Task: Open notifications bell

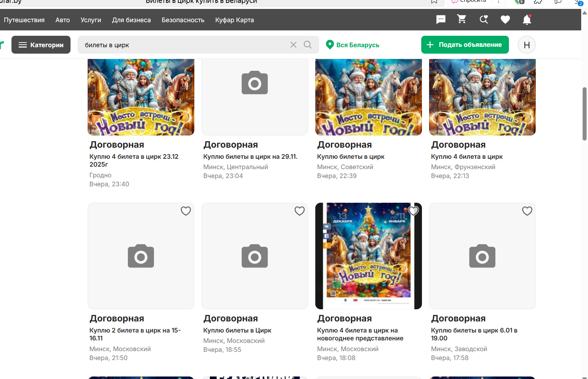Action: (527, 20)
